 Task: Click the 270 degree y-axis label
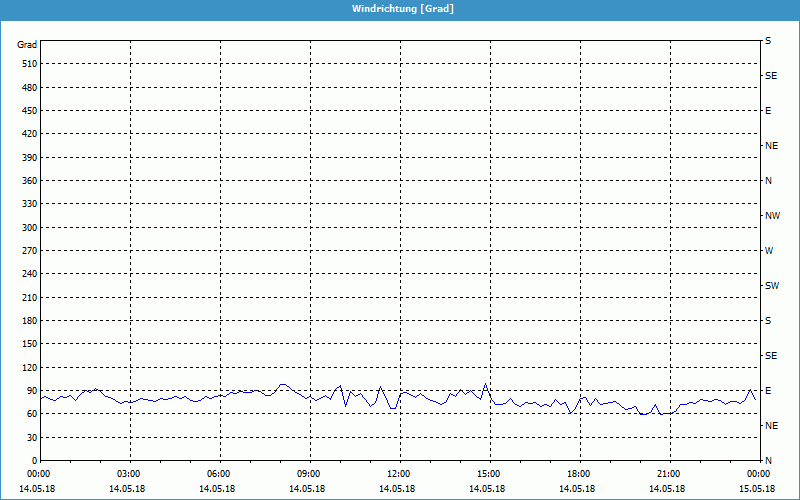coord(28,251)
